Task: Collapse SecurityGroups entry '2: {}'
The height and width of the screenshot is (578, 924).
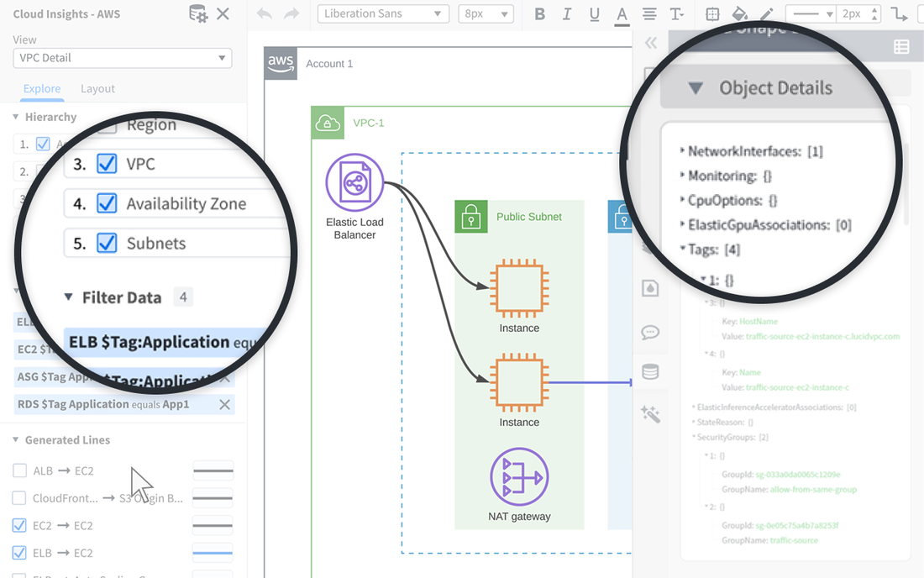Action: coord(706,506)
